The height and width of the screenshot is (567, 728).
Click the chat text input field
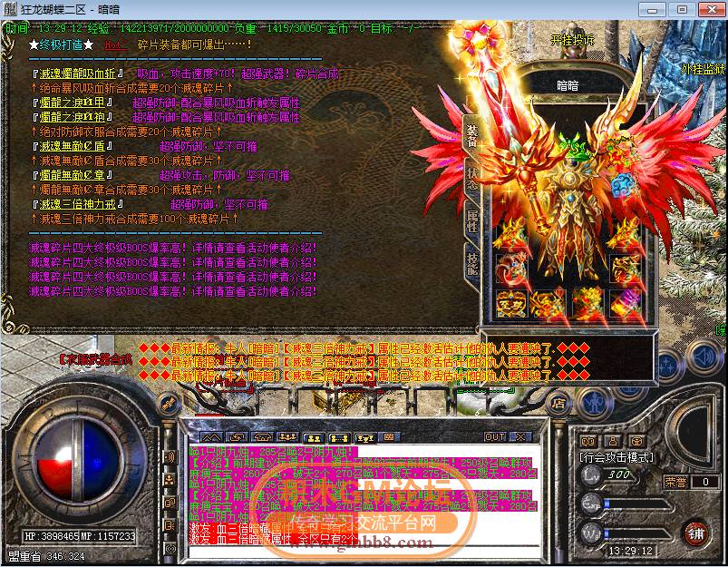(x=364, y=552)
